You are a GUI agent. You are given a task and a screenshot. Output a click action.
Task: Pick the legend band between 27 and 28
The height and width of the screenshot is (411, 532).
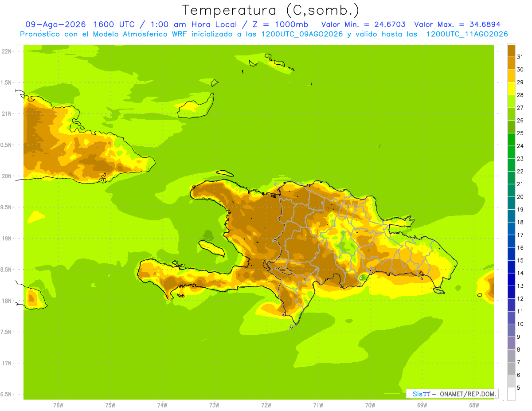pos(511,102)
